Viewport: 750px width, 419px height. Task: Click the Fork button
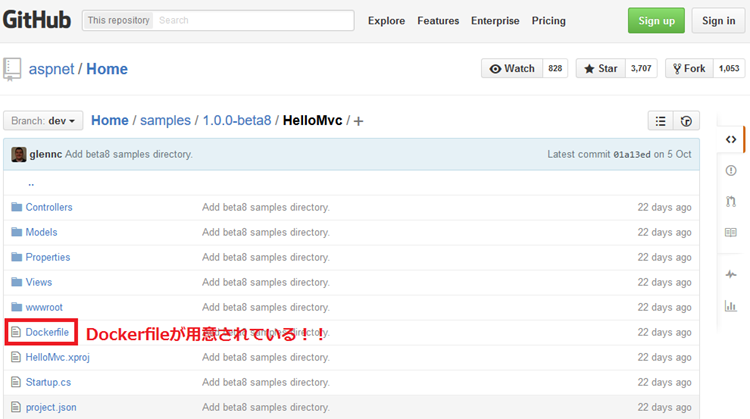coord(689,68)
